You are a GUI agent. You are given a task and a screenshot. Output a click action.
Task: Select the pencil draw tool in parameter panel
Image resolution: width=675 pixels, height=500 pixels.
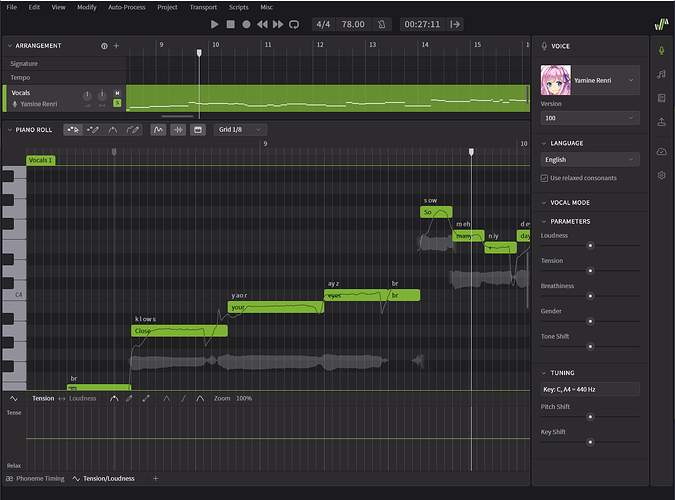129,398
